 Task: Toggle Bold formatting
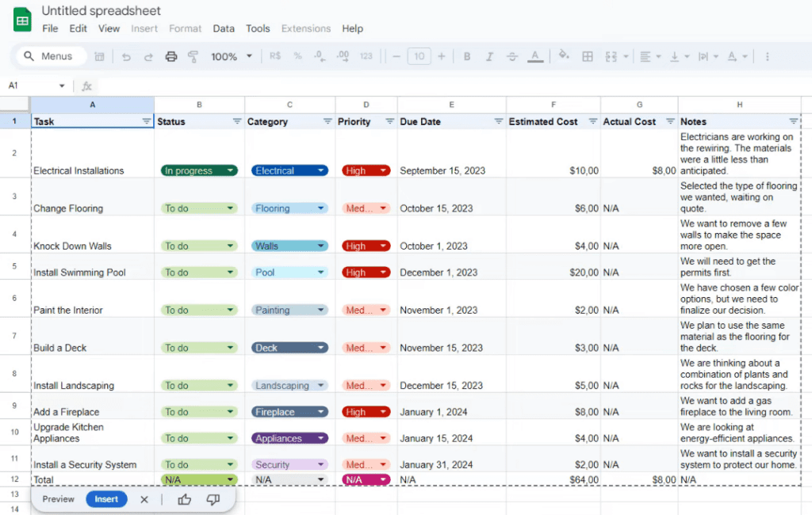(466, 56)
